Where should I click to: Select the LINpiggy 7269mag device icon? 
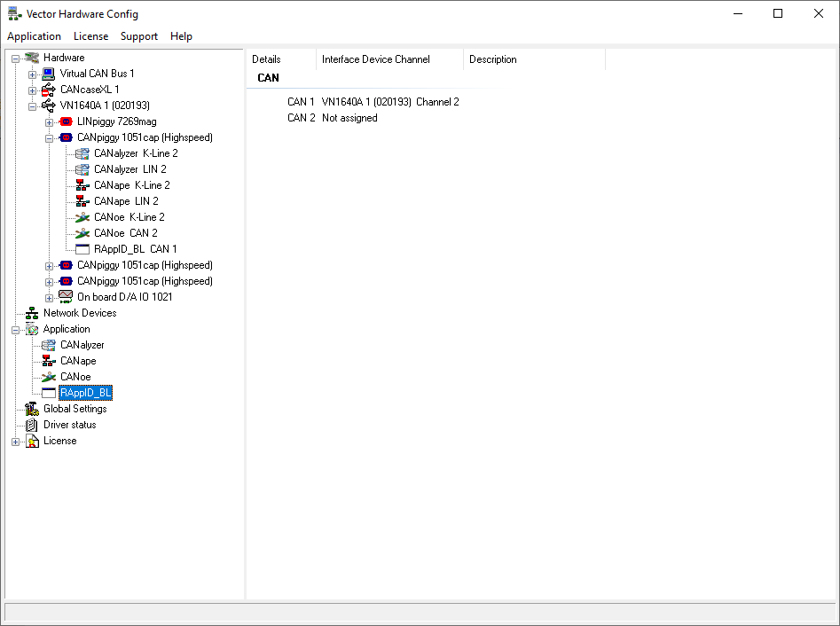click(66, 121)
